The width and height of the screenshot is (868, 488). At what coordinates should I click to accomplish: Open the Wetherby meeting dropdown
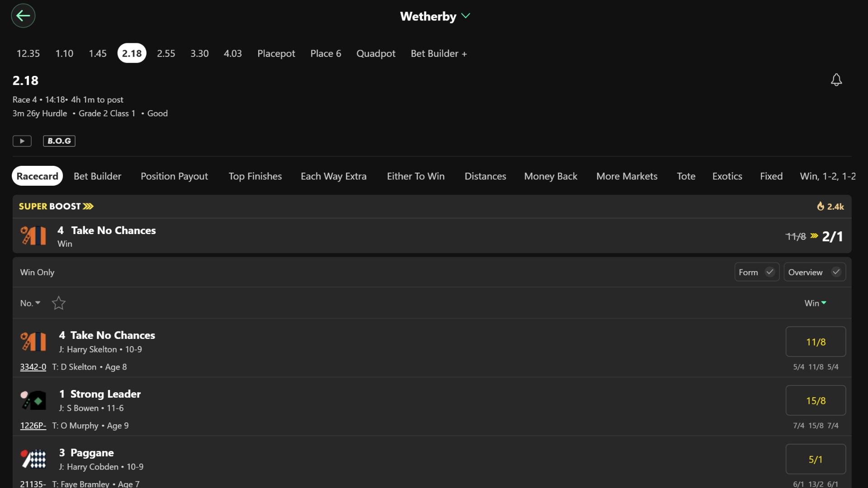[435, 16]
